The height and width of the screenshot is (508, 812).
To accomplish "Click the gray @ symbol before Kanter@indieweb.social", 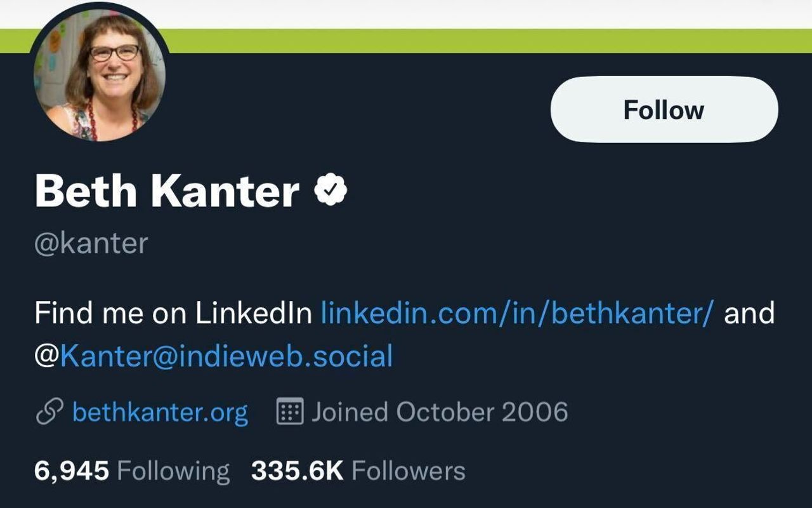I will tap(46, 356).
